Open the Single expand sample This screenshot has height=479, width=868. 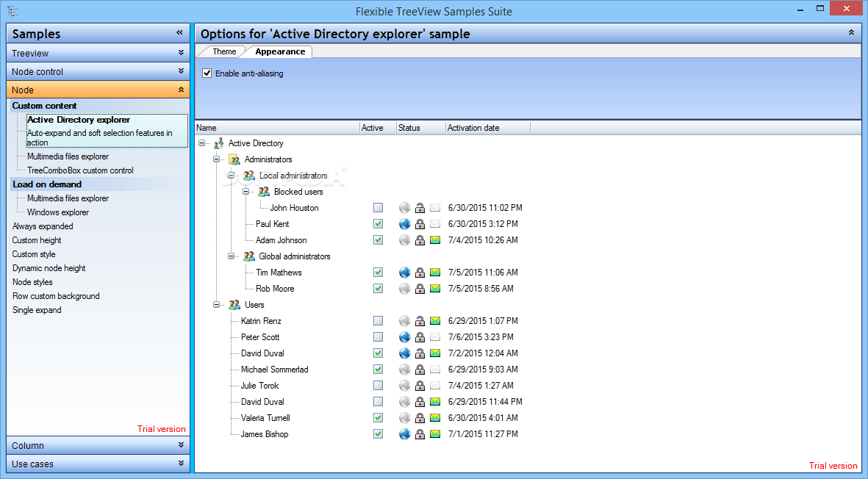click(x=37, y=310)
